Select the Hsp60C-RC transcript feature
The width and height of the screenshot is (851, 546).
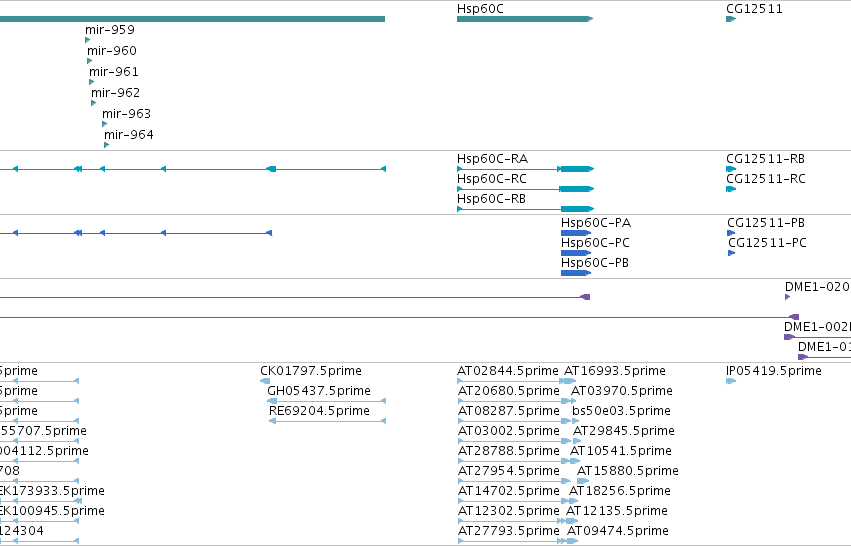[525, 189]
